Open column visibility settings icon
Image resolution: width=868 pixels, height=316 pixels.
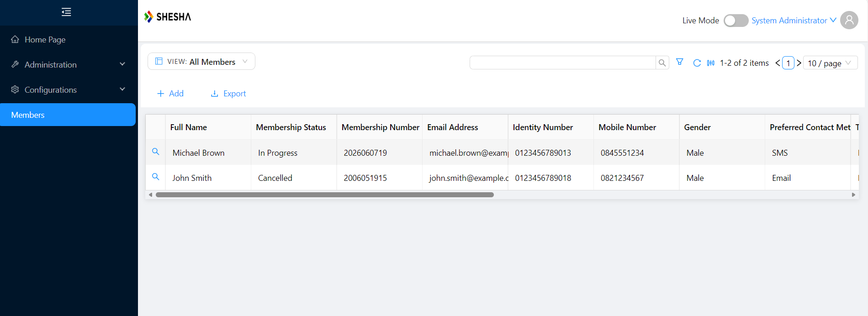[x=711, y=63]
